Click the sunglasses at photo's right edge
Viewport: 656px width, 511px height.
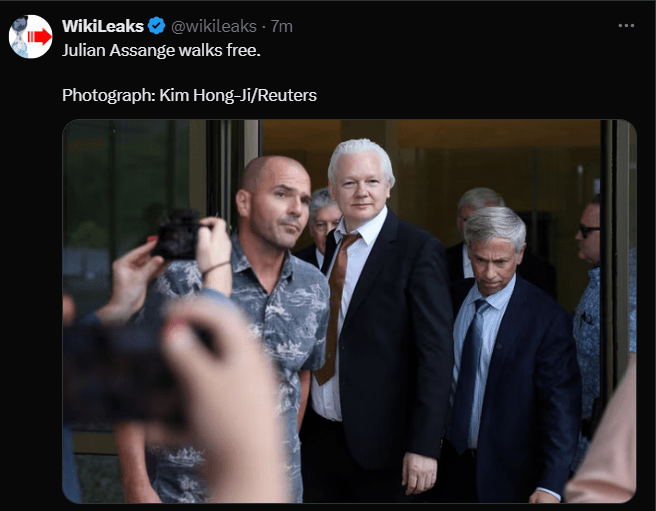pos(589,231)
